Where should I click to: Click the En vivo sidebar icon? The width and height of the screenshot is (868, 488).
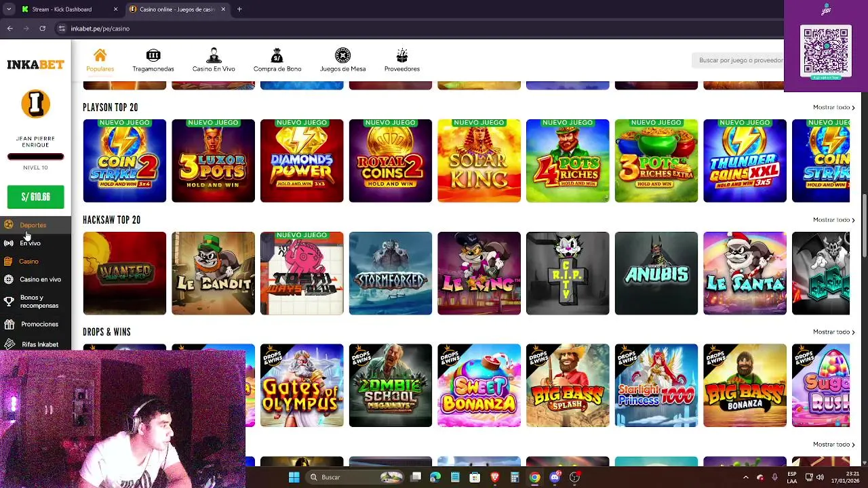pos(9,243)
